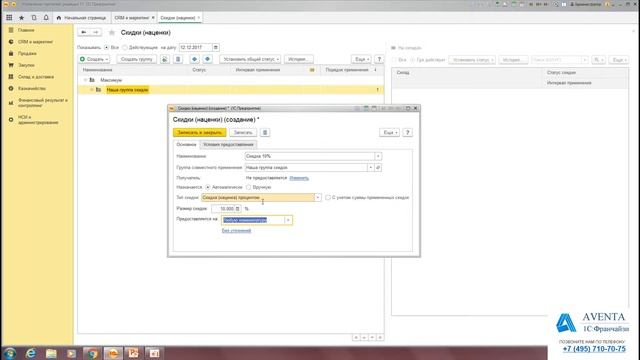Viewport: 640px width, 360px height.
Task: Open Chrome icon in taskbar
Action: (x=93, y=353)
